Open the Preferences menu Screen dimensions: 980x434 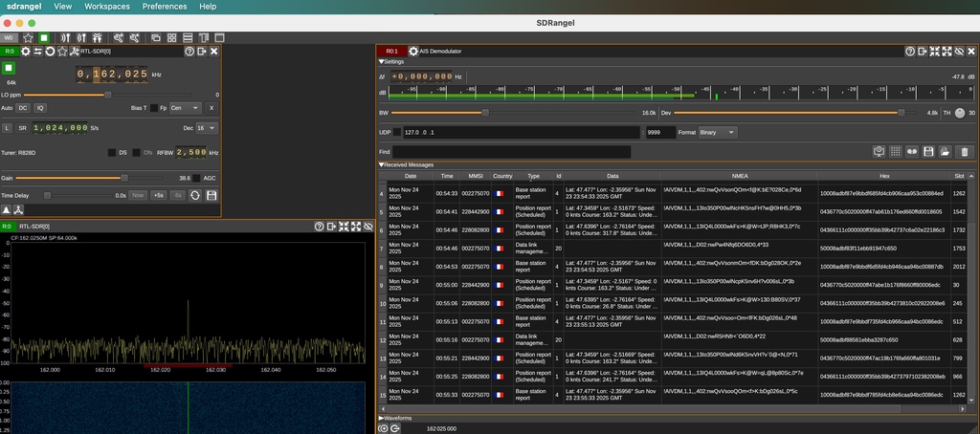point(165,7)
